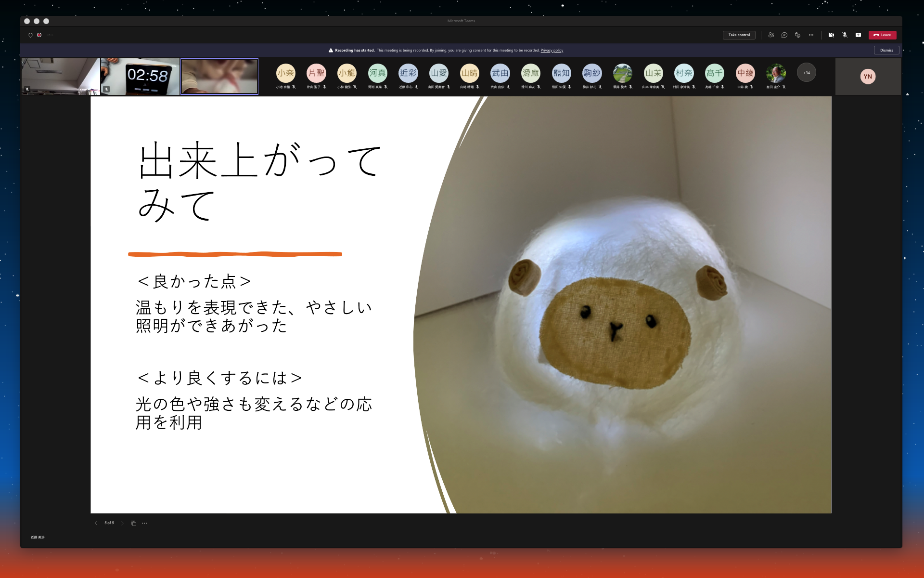This screenshot has width=924, height=578.
Task: Open the meeting chat icon
Action: tap(784, 35)
